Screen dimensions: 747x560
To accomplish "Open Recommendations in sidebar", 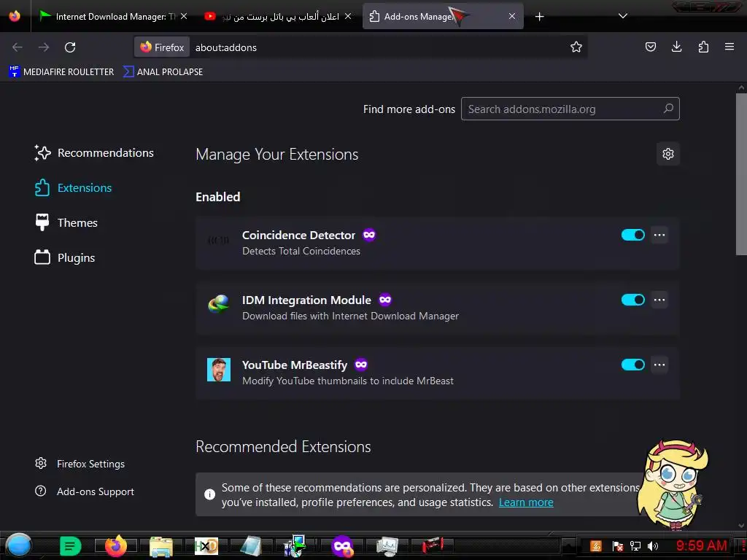I will (94, 152).
